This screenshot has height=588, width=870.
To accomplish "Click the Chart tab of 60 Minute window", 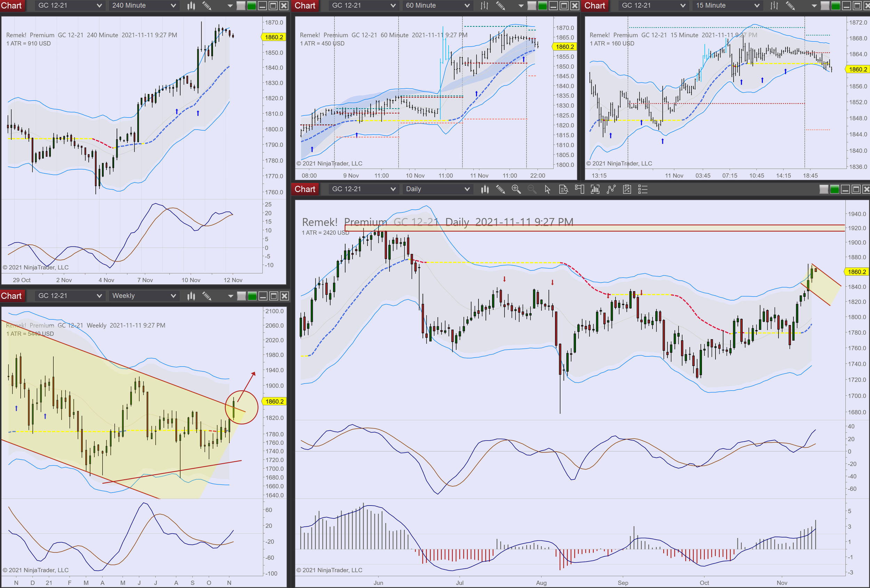I will (x=305, y=6).
